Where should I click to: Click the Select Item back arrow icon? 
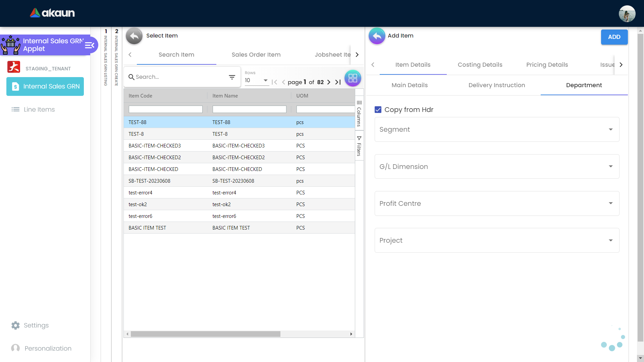tap(134, 36)
